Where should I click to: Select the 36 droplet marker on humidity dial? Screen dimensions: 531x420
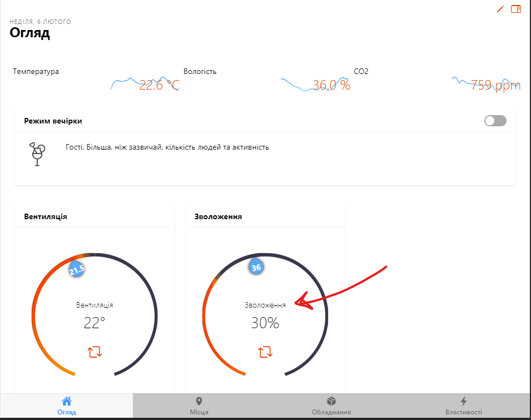pos(256,266)
